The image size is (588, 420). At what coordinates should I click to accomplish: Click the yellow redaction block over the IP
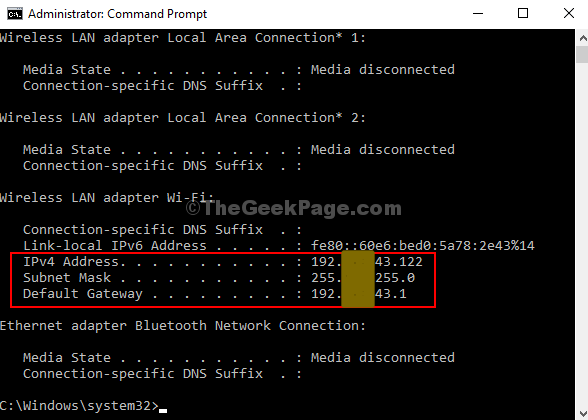pos(358,279)
